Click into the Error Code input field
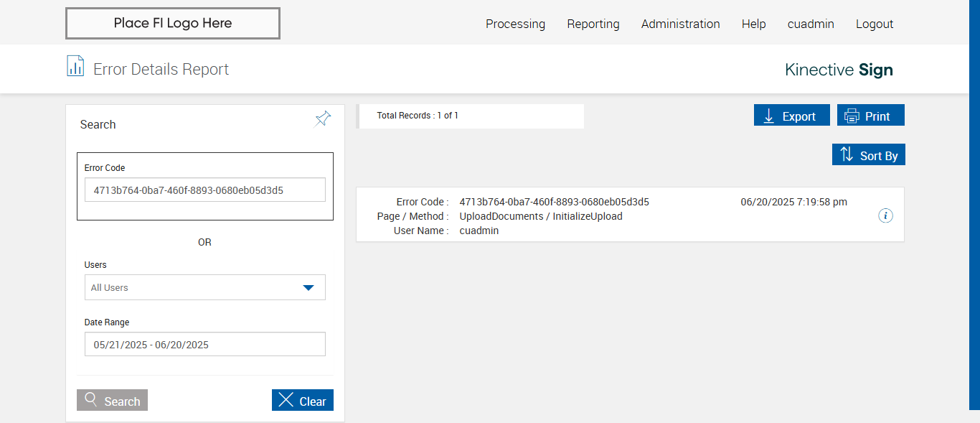Screen dimensions: 980x423 204,190
